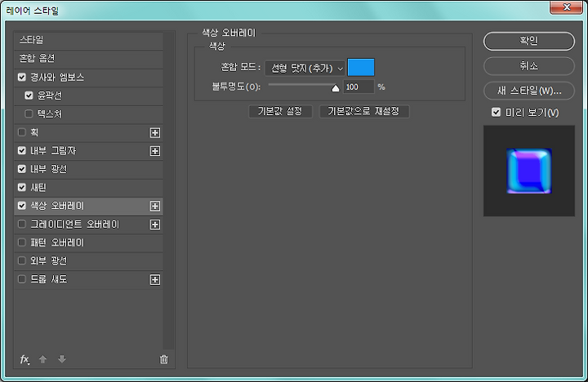
Task: Add another 드롭 섀도 with plus icon
Action: (155, 280)
